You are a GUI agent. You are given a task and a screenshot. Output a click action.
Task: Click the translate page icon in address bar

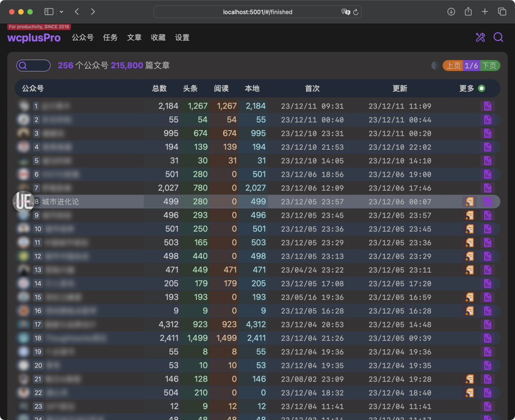click(346, 12)
